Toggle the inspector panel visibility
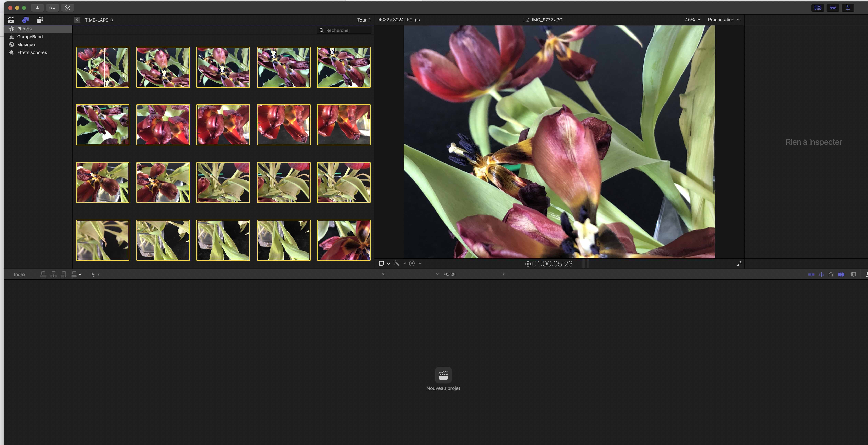This screenshot has height=445, width=868. [x=848, y=8]
